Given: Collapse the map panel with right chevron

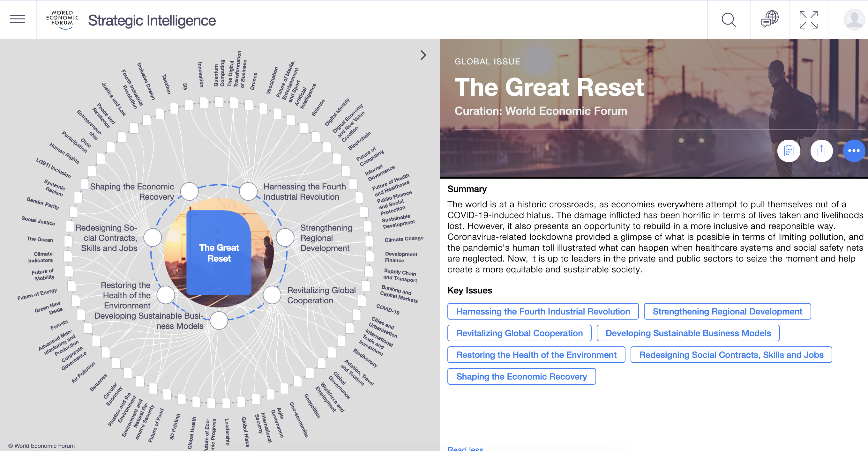Looking at the screenshot, I should [423, 55].
